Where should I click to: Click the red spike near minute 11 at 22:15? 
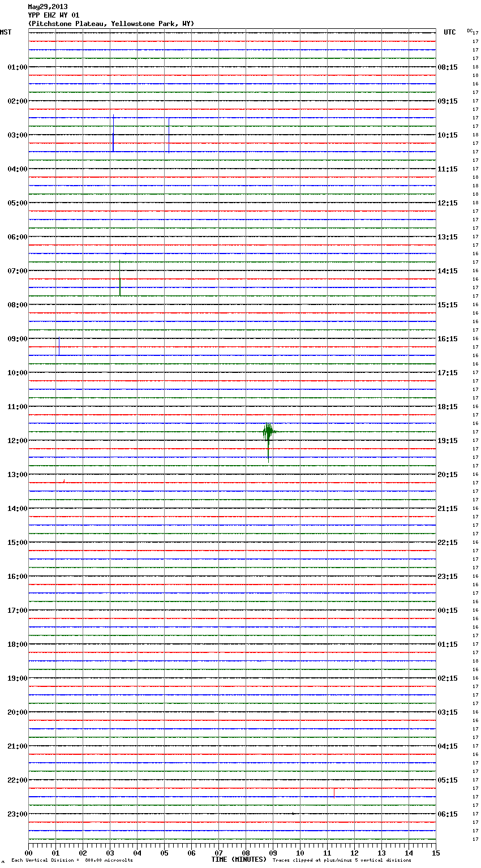(334, 793)
